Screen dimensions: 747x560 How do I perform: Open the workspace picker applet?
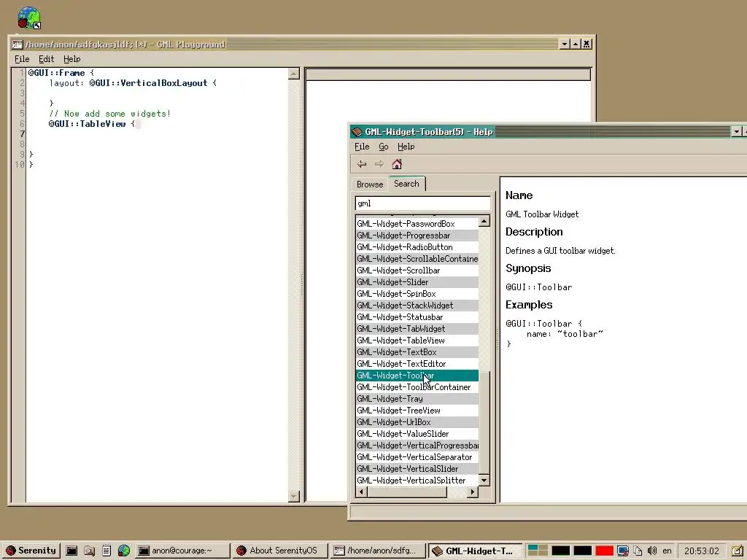pos(538,551)
